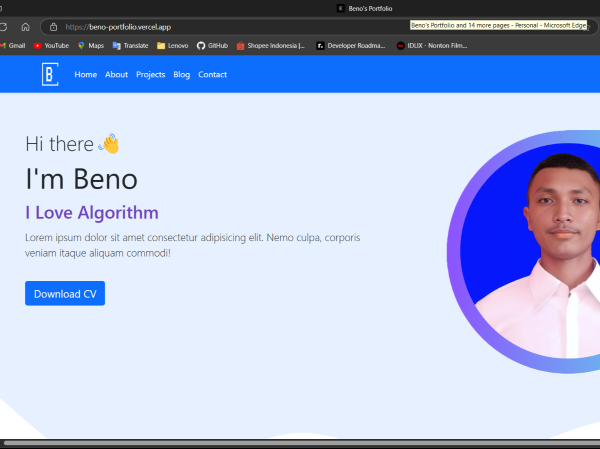Open the Translate bookmark
The image size is (600, 449).
click(130, 45)
